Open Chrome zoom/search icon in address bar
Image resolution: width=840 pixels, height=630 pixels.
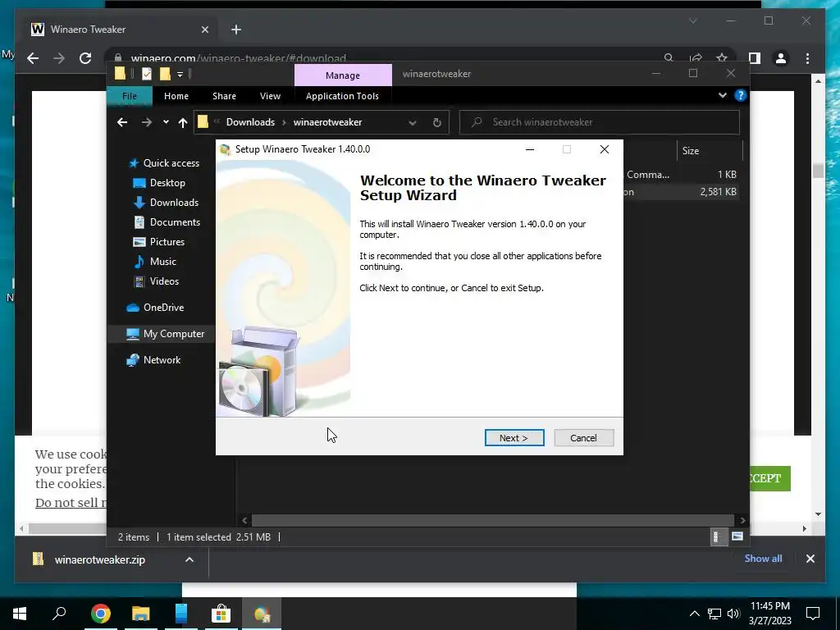click(x=669, y=58)
